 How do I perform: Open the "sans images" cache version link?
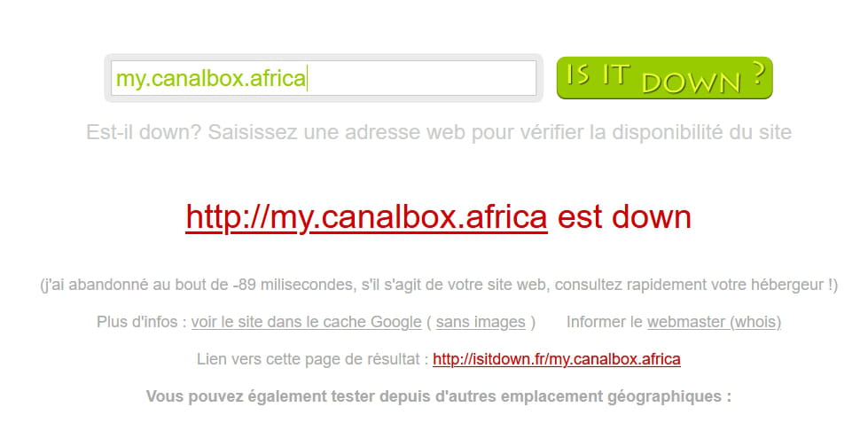[x=481, y=322]
